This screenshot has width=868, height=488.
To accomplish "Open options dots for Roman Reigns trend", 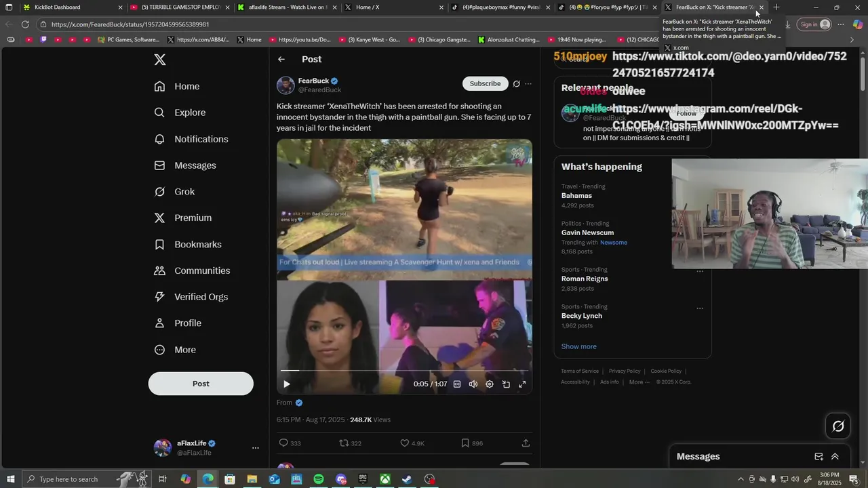I will tap(700, 271).
